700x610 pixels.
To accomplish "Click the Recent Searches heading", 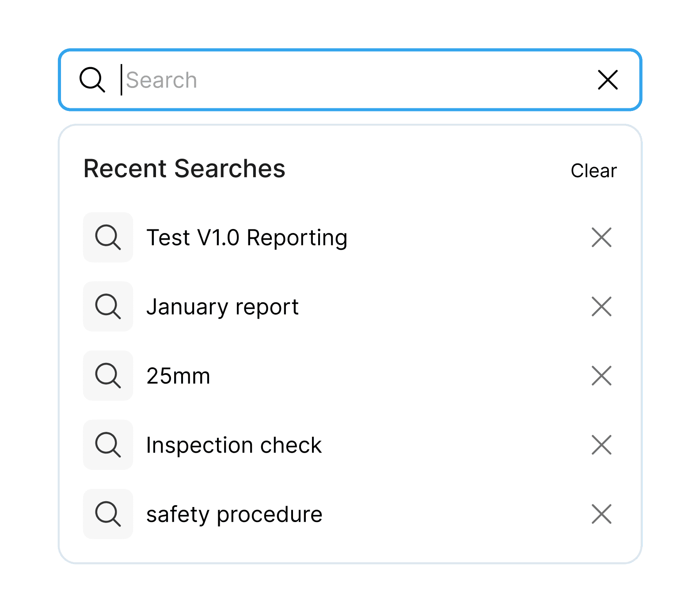I will pos(184,168).
